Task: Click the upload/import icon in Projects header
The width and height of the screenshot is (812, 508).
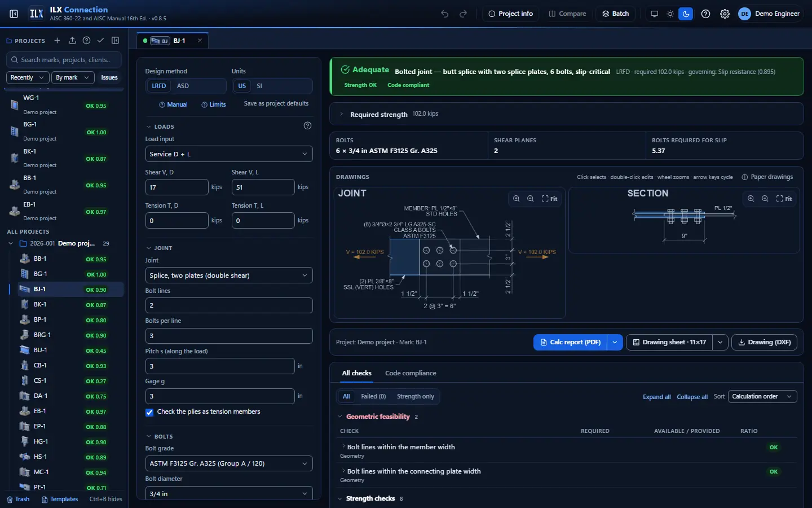Action: [72, 41]
